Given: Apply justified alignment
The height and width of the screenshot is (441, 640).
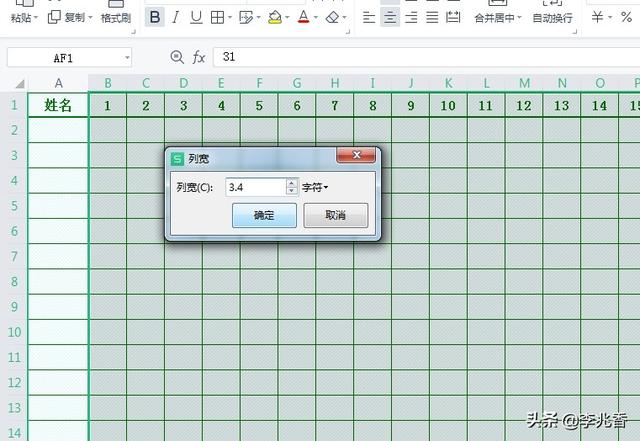Looking at the screenshot, I should tap(432, 18).
